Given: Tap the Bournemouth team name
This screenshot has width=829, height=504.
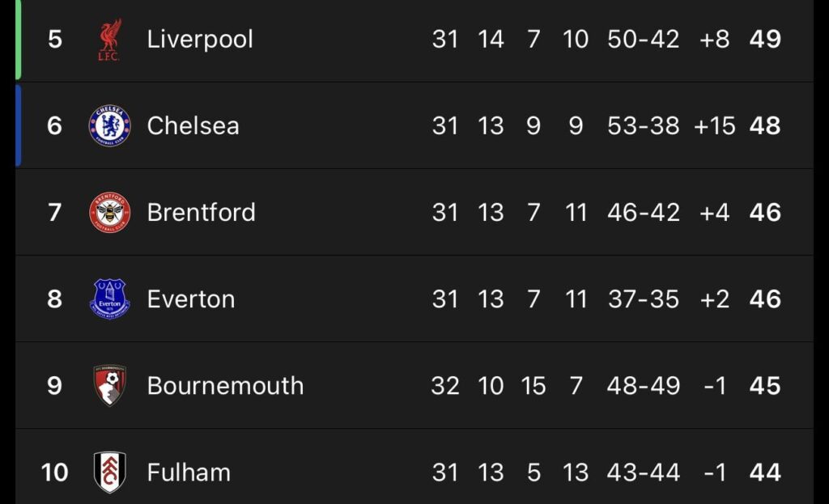Looking at the screenshot, I should click(225, 386).
